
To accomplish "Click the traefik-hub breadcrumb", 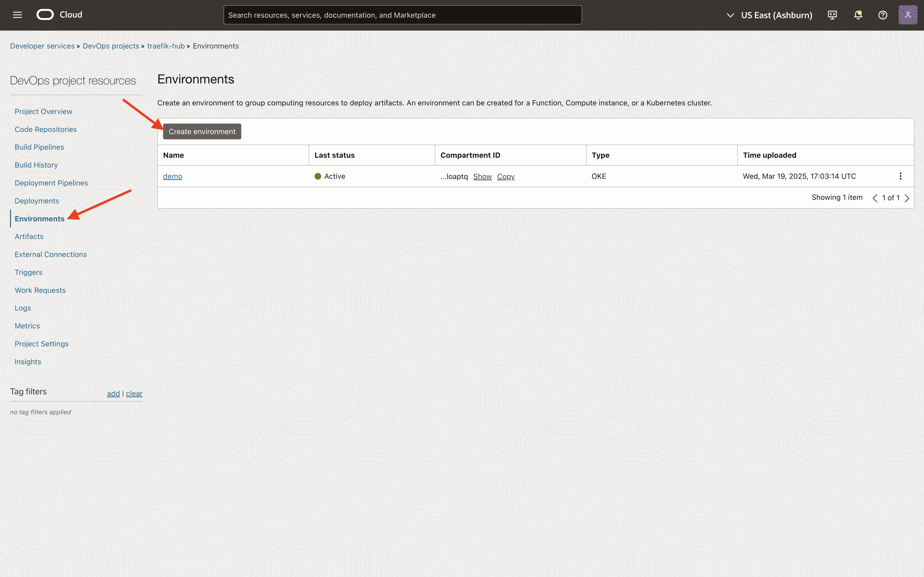I will coord(166,46).
